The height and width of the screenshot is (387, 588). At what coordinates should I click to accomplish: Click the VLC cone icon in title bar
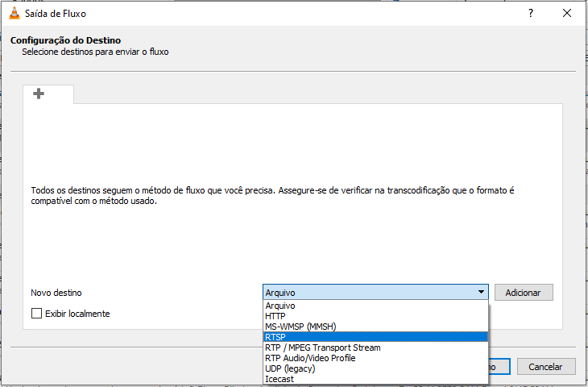(x=14, y=13)
